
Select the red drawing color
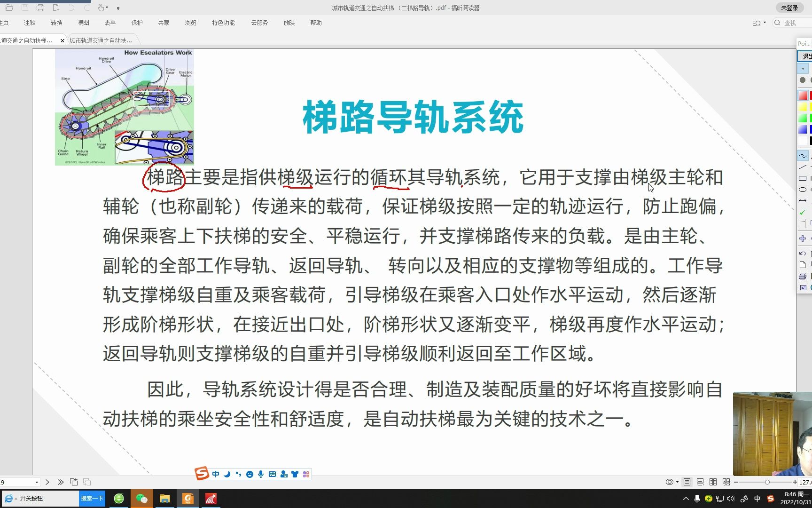tap(804, 95)
